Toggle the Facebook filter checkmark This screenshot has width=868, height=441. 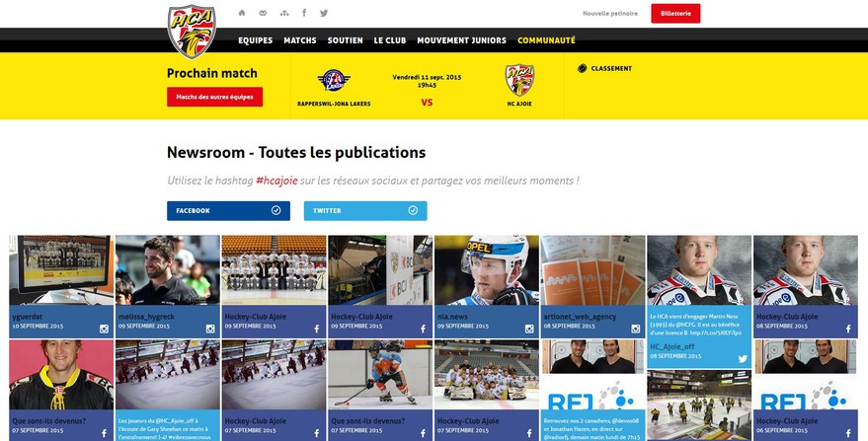276,210
